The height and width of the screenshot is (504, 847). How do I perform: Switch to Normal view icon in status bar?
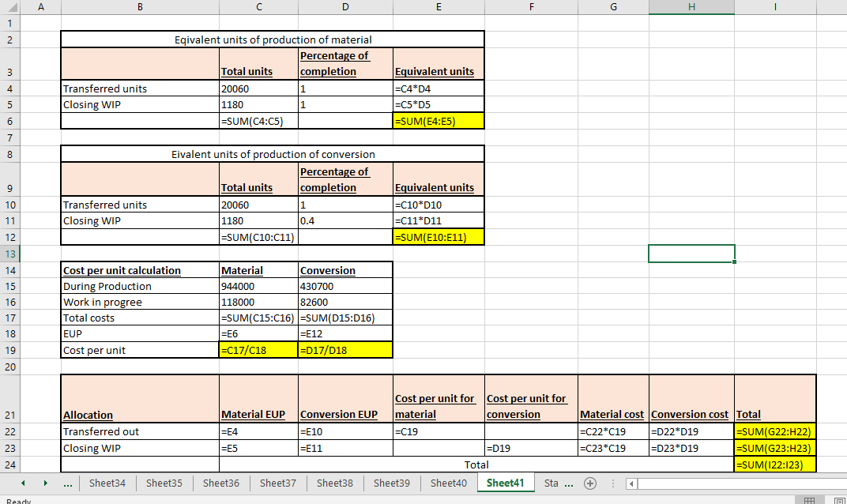click(809, 500)
